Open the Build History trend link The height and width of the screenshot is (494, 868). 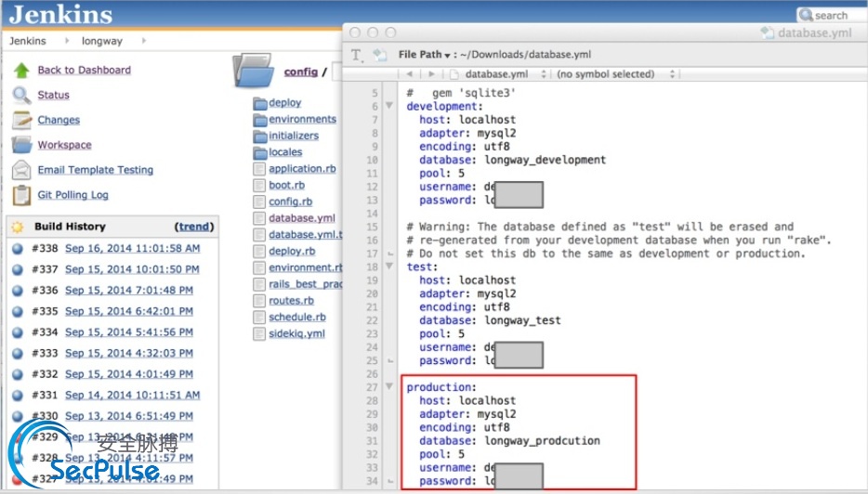[194, 227]
